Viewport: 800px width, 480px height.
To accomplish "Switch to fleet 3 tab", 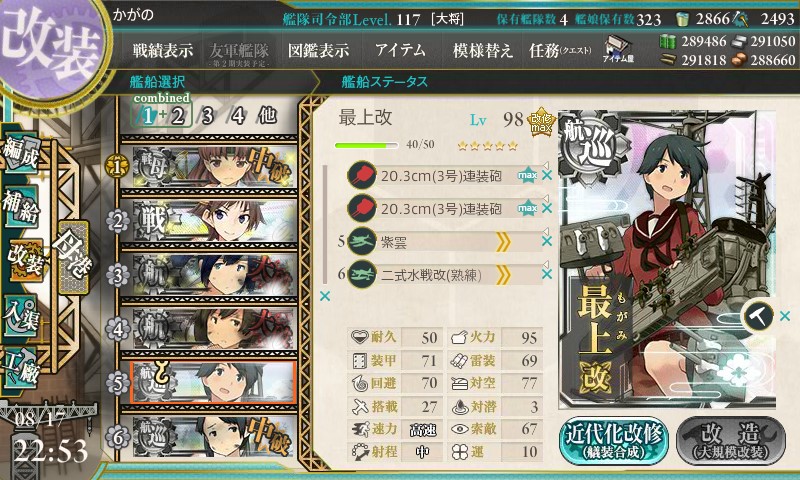I will [207, 116].
